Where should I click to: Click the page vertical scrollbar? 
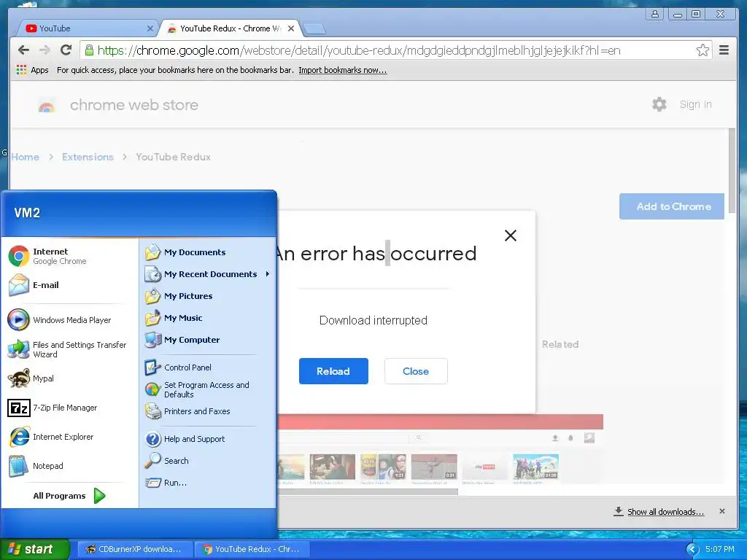click(x=732, y=171)
